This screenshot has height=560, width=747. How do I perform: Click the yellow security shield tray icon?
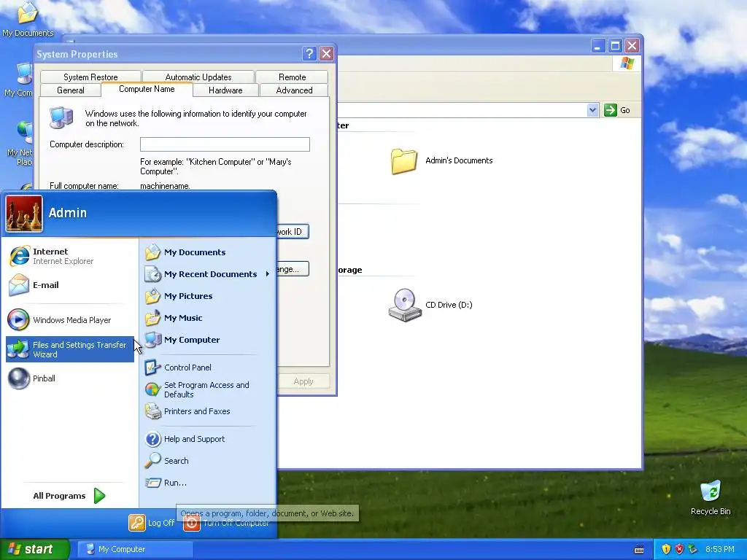[666, 549]
